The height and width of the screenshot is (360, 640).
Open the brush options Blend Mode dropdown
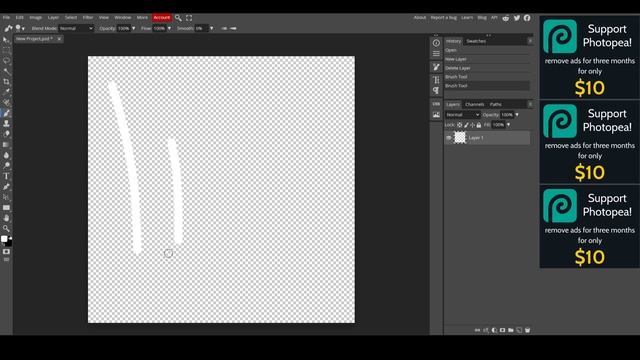pos(76,29)
